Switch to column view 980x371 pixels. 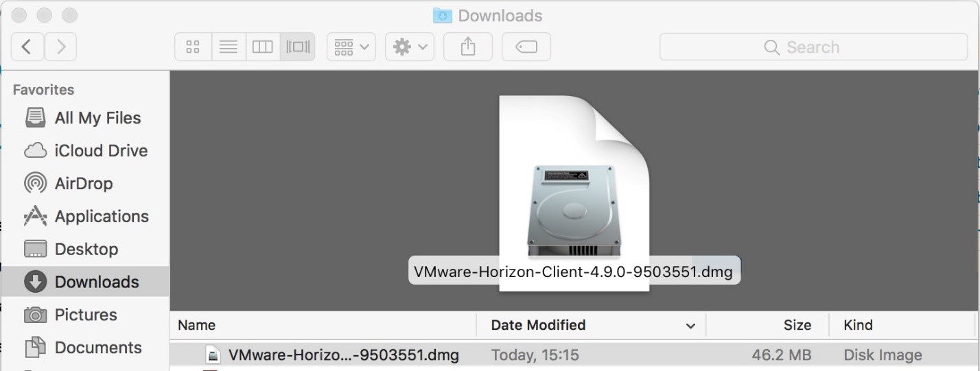pos(263,47)
